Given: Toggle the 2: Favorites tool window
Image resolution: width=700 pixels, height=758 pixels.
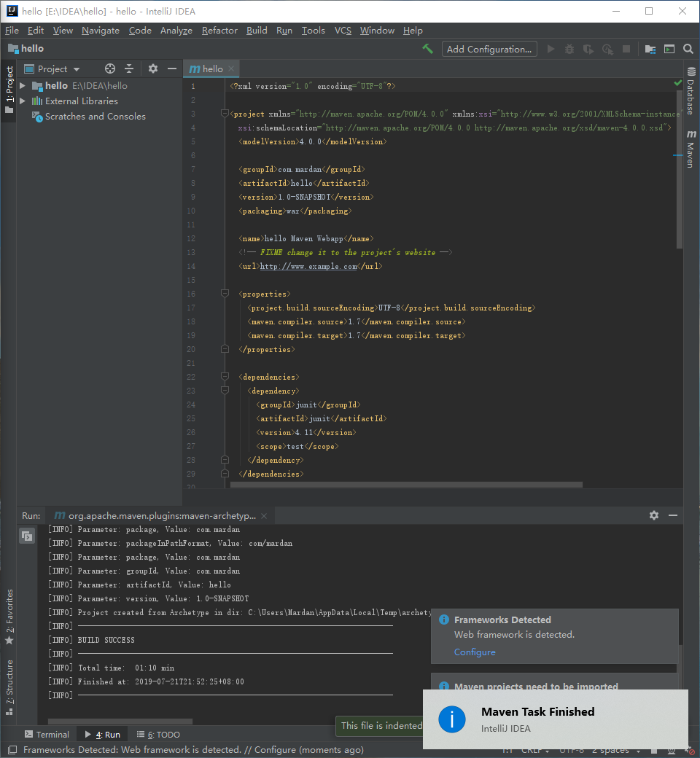Looking at the screenshot, I should 9,617.
